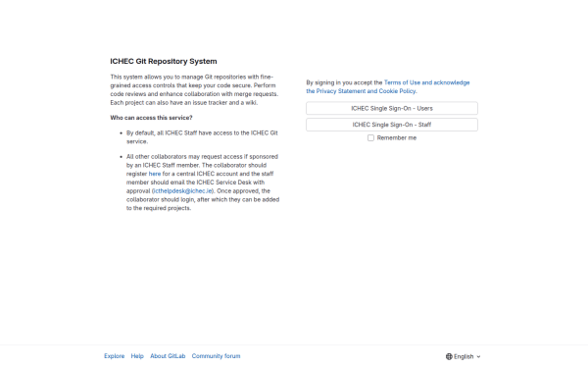This screenshot has height=368, width=588.
Task: Click the Remember me label text
Action: click(397, 137)
